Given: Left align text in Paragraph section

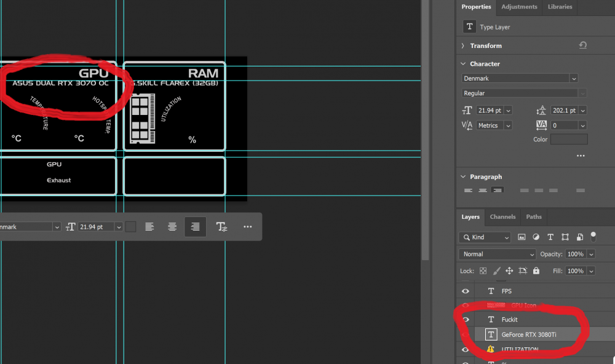Looking at the screenshot, I should tap(468, 190).
